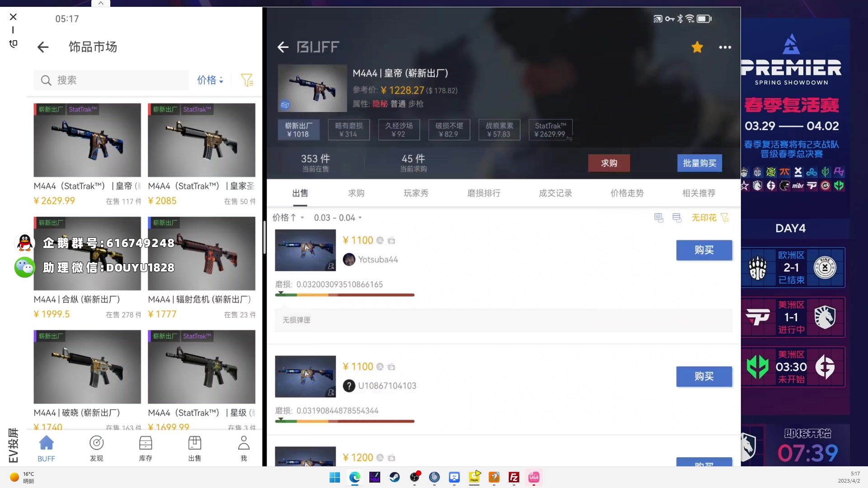Open the 0.03 - 0.04 wear range dropdown
The width and height of the screenshot is (868, 488).
point(338,218)
